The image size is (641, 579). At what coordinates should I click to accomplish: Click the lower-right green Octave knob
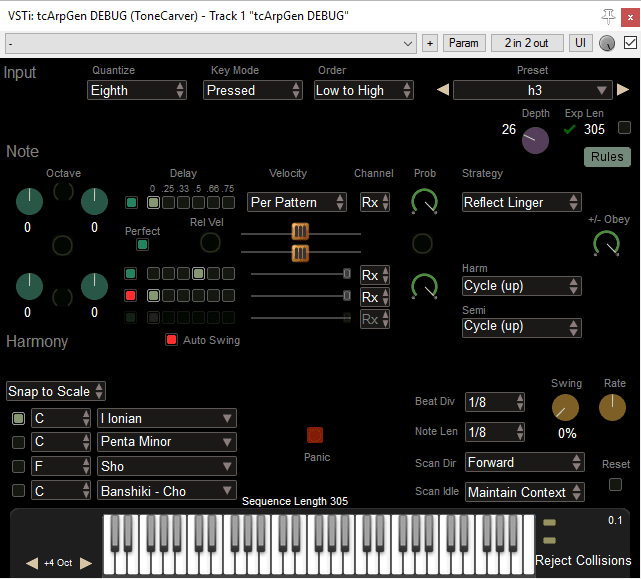(94, 287)
